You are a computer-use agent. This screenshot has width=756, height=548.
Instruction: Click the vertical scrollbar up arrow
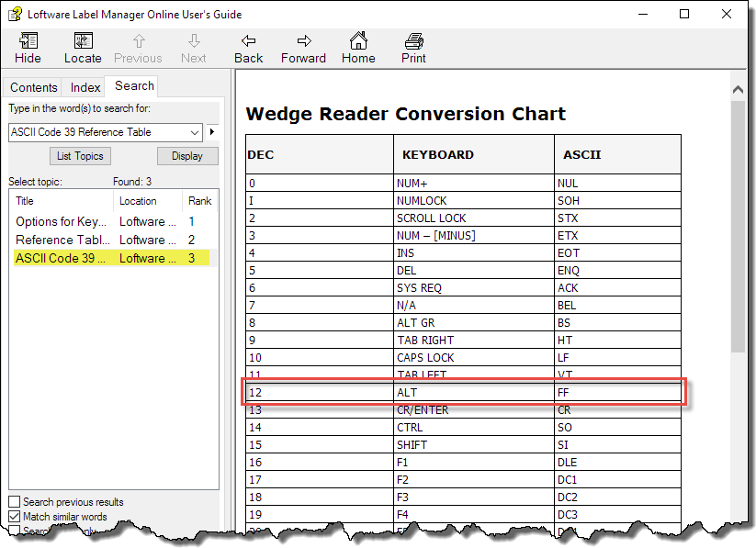tap(738, 89)
